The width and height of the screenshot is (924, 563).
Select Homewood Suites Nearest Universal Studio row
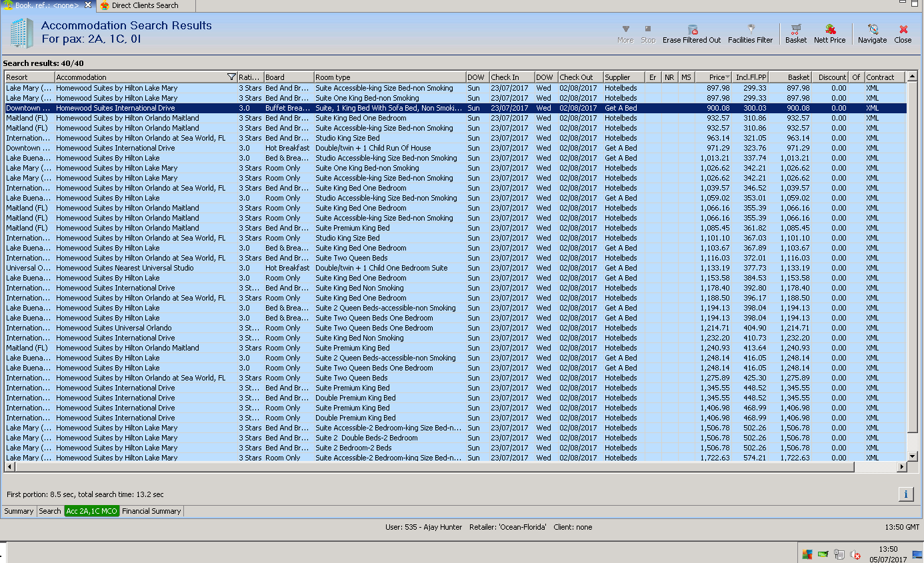(125, 268)
